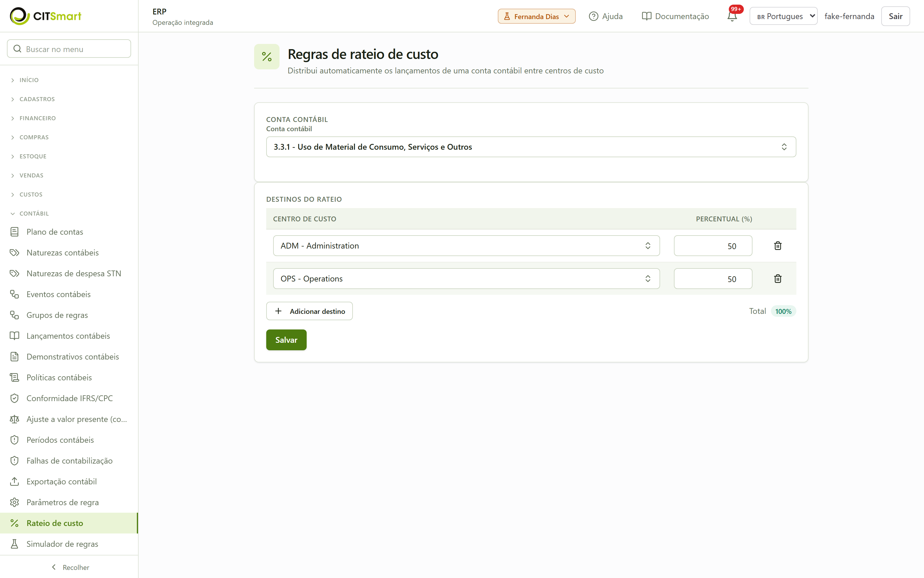This screenshot has height=578, width=924.
Task: Click the Salvar button
Action: (286, 340)
